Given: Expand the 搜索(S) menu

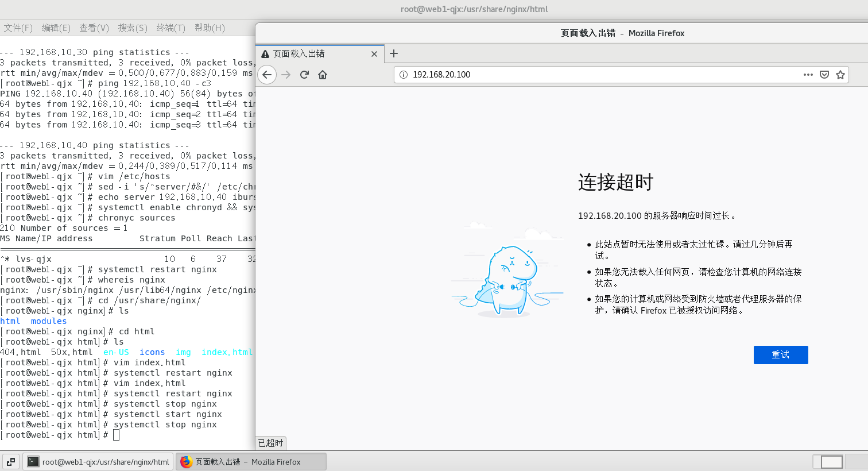Looking at the screenshot, I should [x=133, y=28].
